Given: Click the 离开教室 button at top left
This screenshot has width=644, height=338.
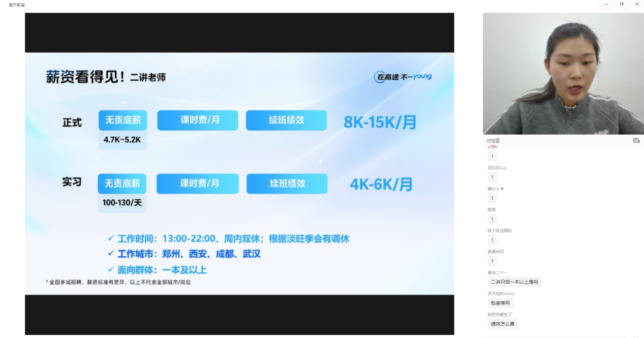Looking at the screenshot, I should point(17,5).
